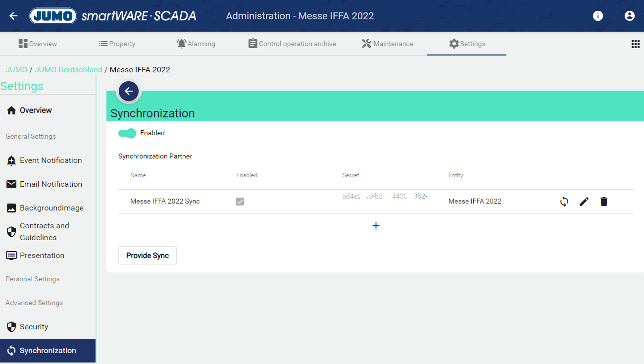
Task: Select Security in the settings sidebar
Action: (34, 327)
